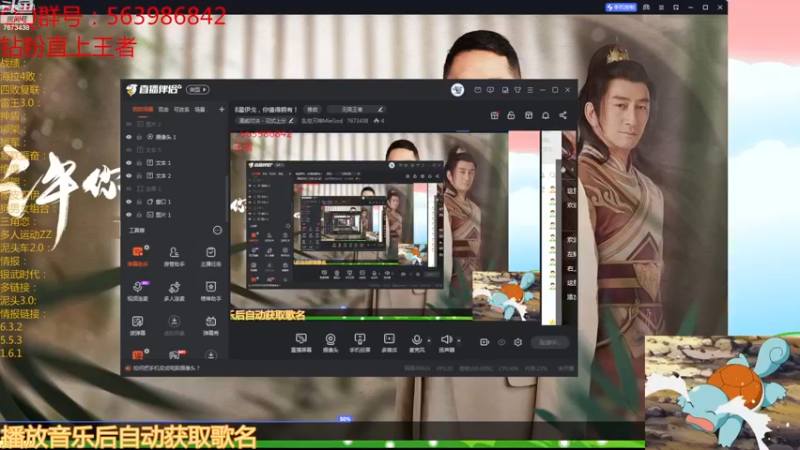Open settings gear beside start button

point(518,342)
